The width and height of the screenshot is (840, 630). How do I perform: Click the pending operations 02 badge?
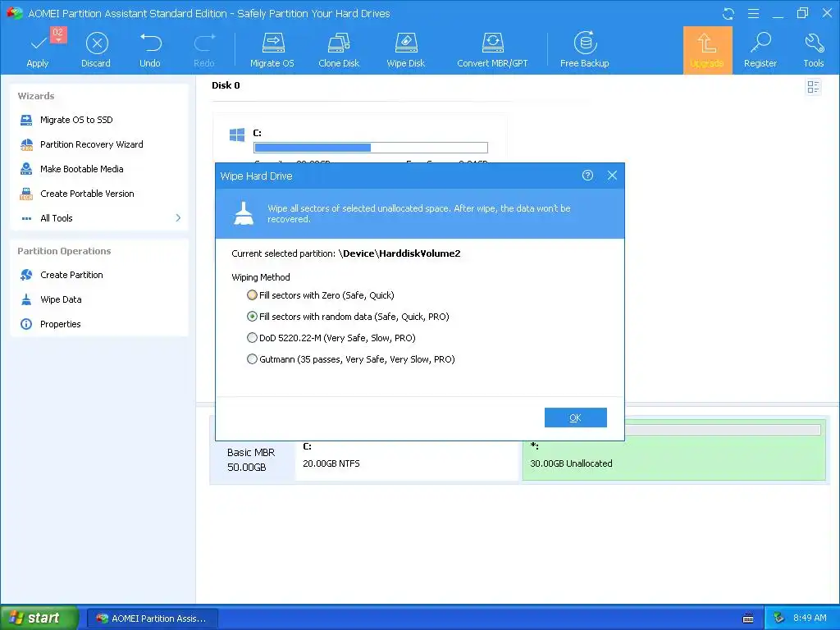pos(58,33)
